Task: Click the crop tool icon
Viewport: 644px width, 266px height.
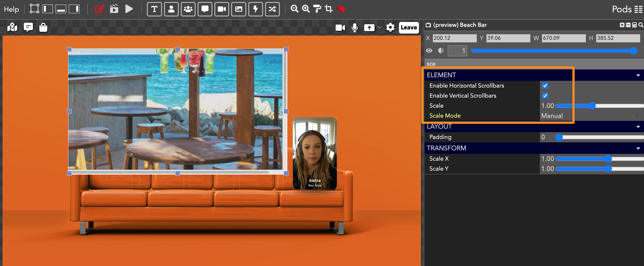Action: point(329,9)
